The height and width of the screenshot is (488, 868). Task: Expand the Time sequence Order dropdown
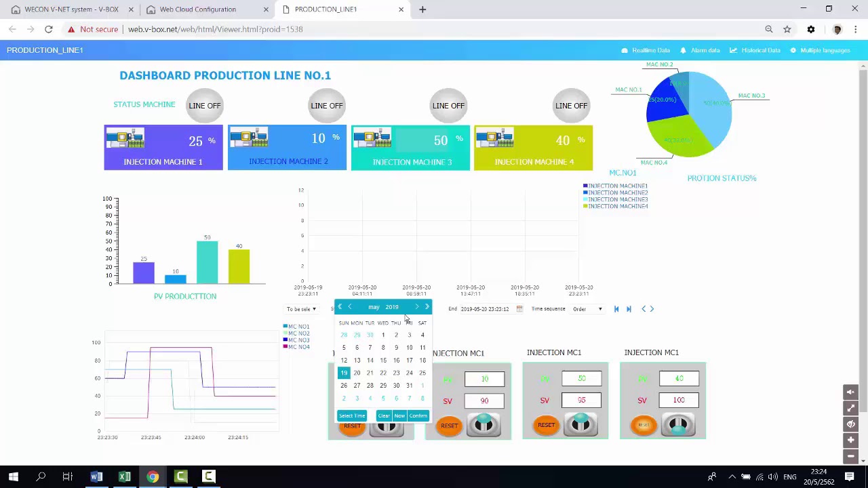pyautogui.click(x=587, y=309)
